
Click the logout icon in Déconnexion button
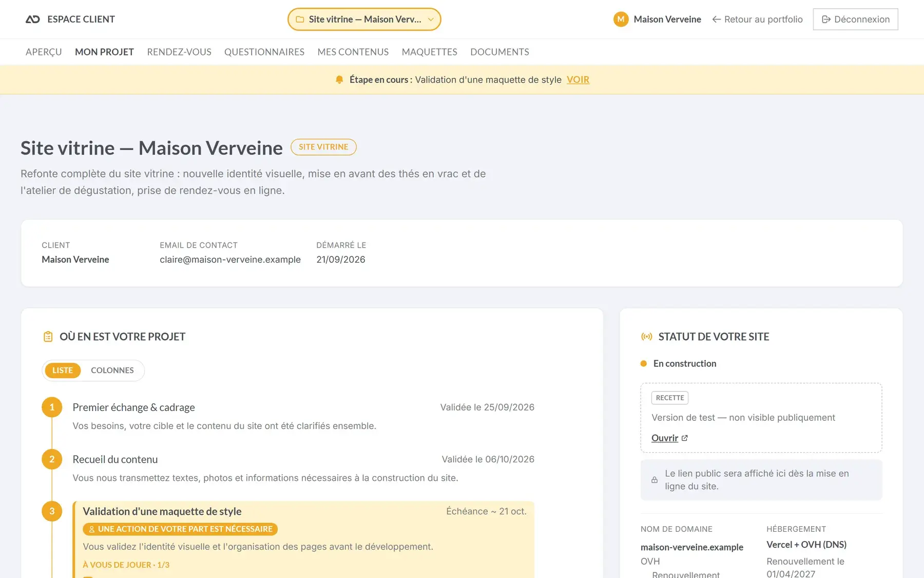point(826,19)
